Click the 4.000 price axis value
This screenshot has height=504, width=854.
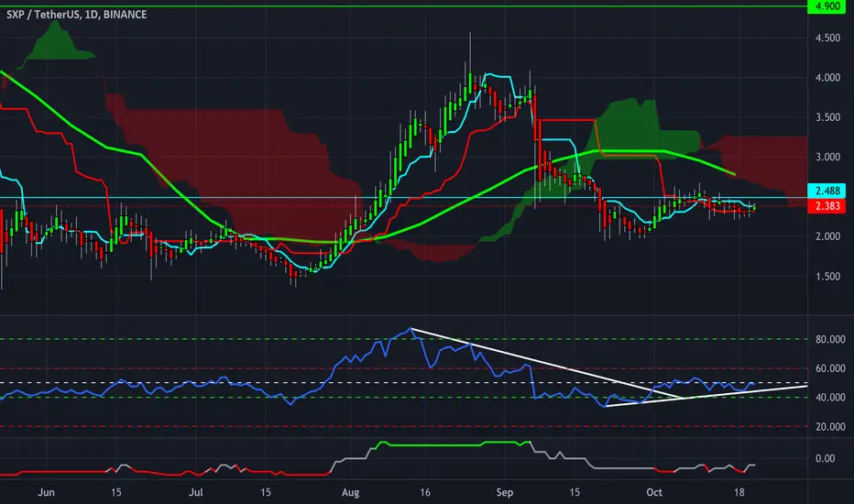pos(827,78)
